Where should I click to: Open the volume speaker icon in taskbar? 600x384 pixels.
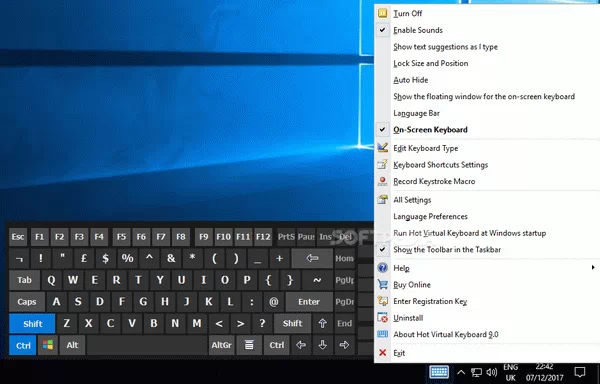tap(492, 372)
